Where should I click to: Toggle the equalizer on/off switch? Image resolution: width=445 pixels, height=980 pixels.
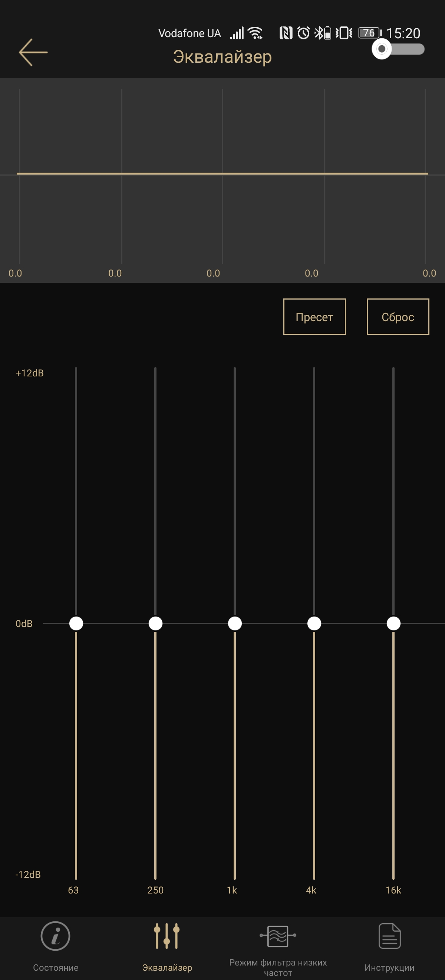coord(398,49)
